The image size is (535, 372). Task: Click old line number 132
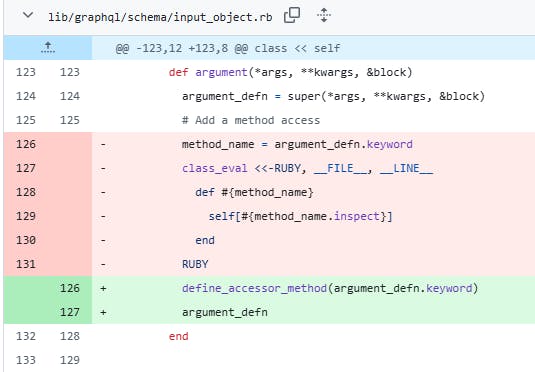[26, 336]
